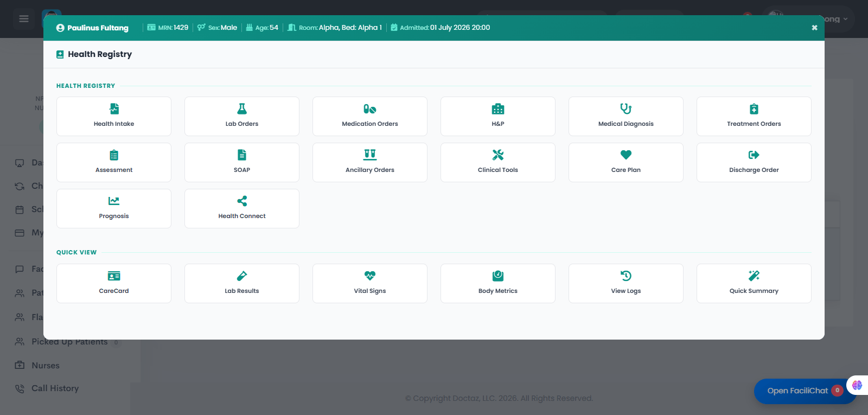Screen dimensions: 868x415
Task: Click patient name Paulinus Fultang
Action: pyautogui.click(x=98, y=28)
